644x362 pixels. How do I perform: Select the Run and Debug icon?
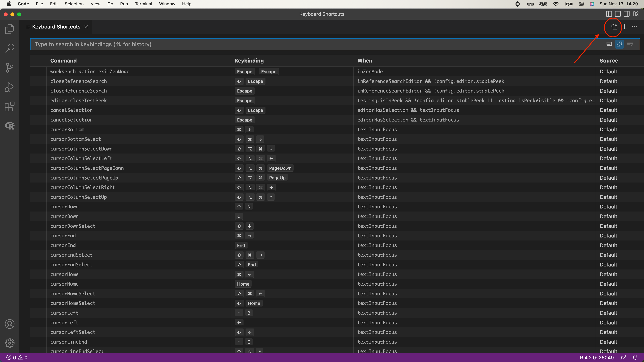10,87
